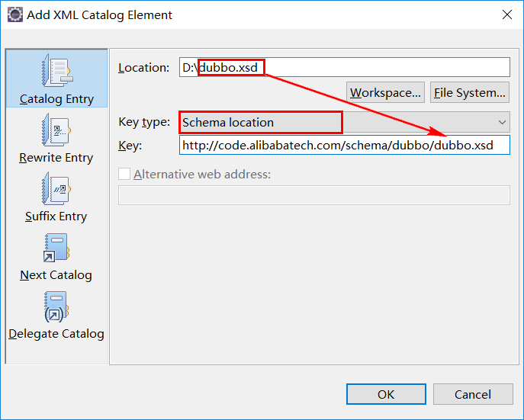
Task: Enable the Alternative web address checkbox
Action: [124, 174]
